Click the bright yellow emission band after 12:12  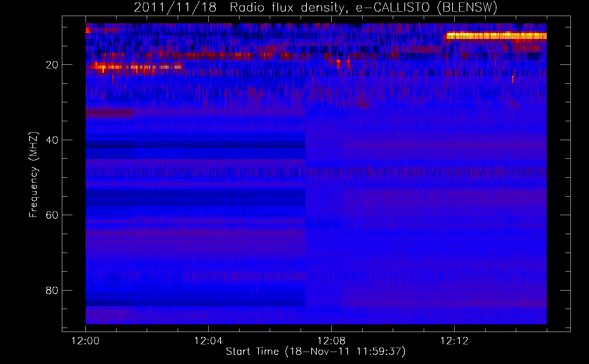[x=497, y=36]
